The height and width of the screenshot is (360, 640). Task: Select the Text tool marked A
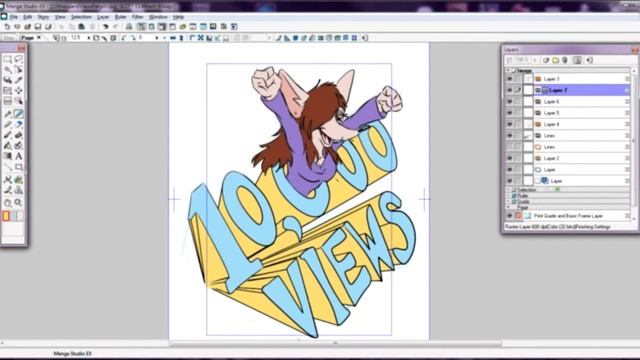[18, 156]
